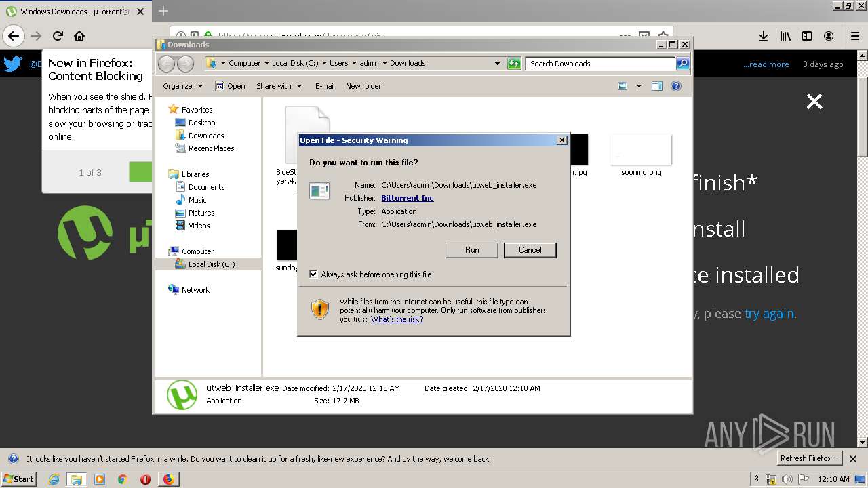Screen dimensions: 868x488
Task: Change view icon in Explorer toolbar
Action: 623,86
